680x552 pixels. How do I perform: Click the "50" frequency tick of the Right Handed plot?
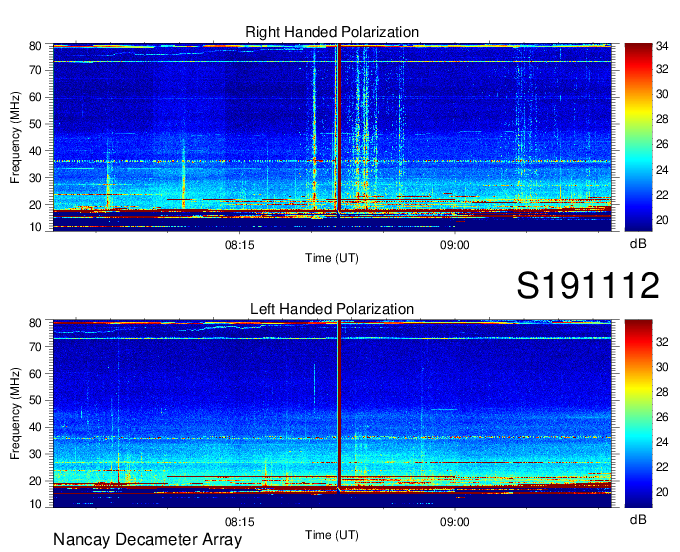click(35, 124)
